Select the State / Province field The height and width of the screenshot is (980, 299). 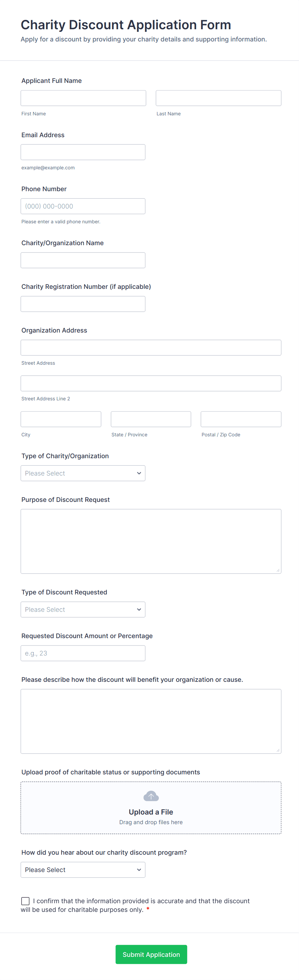[x=151, y=419]
